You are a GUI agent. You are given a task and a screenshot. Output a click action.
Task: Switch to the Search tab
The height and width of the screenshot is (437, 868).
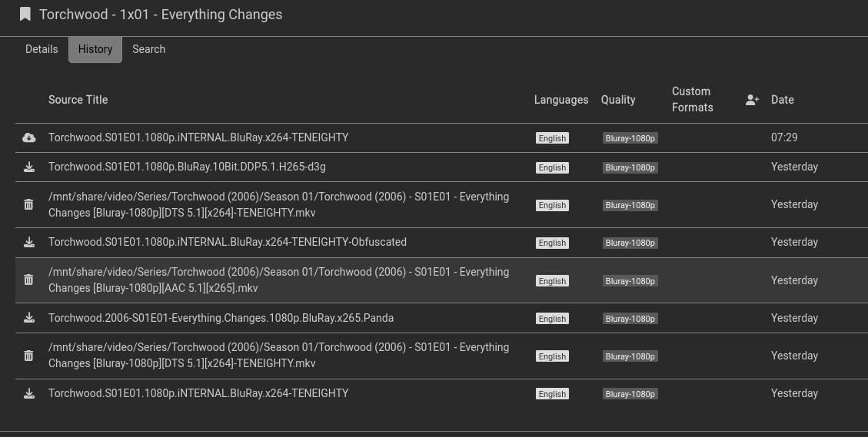[148, 49]
